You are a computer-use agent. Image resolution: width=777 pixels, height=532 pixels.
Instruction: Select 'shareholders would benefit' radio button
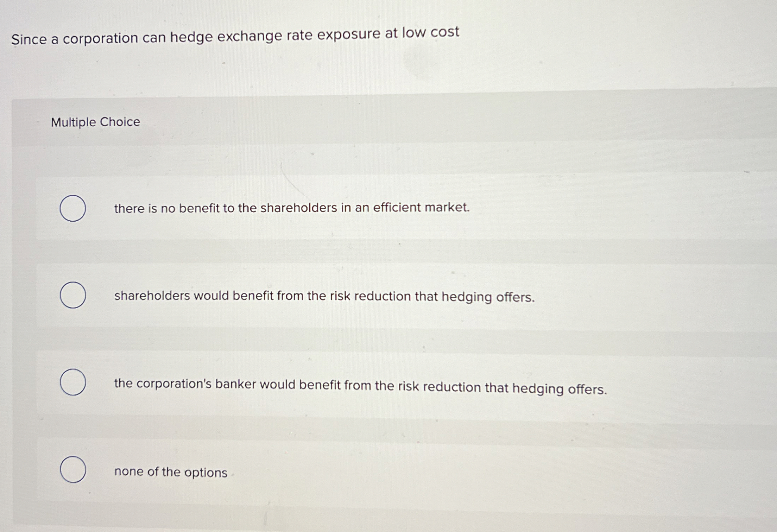[x=73, y=295]
